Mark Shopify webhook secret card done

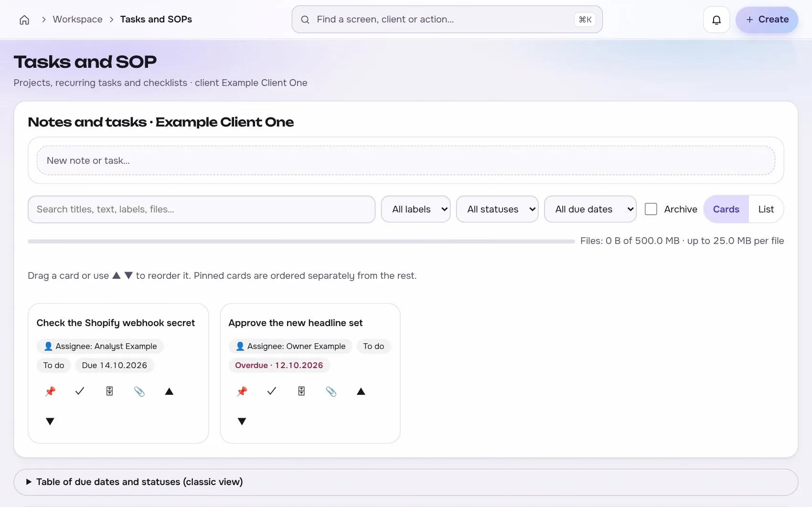(80, 391)
